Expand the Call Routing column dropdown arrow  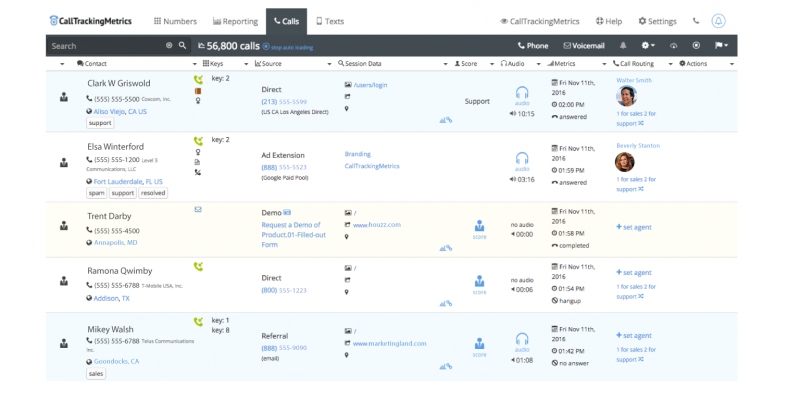(x=670, y=64)
